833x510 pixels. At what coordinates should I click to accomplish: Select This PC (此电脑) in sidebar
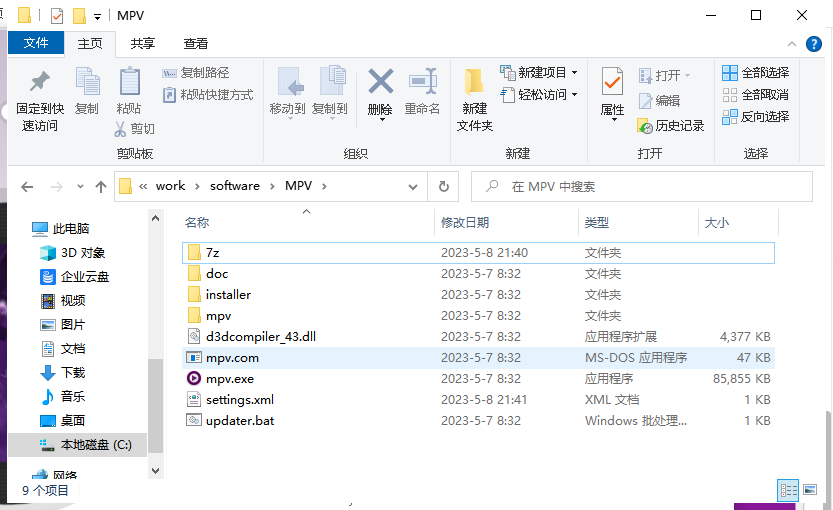click(61, 228)
